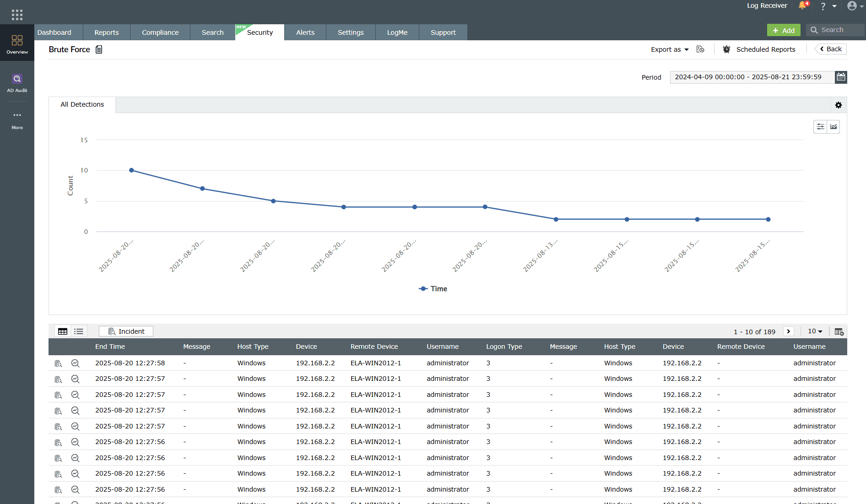Open the notifications bell icon
Viewport: 866px width, 504px height.
802,6
